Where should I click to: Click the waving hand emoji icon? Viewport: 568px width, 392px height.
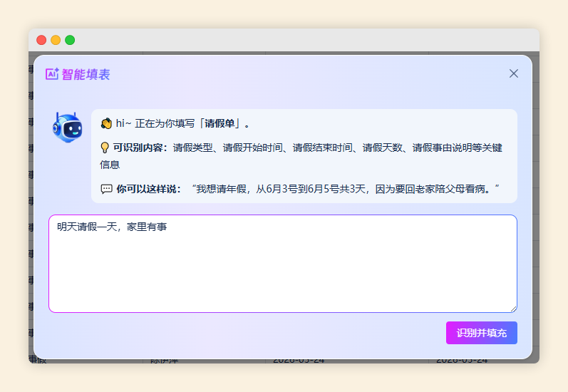click(106, 123)
